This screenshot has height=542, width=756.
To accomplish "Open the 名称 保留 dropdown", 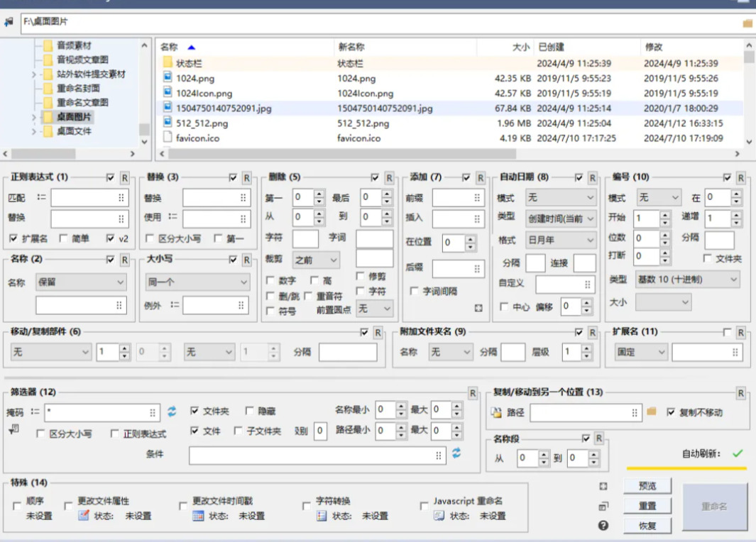I will [x=81, y=282].
